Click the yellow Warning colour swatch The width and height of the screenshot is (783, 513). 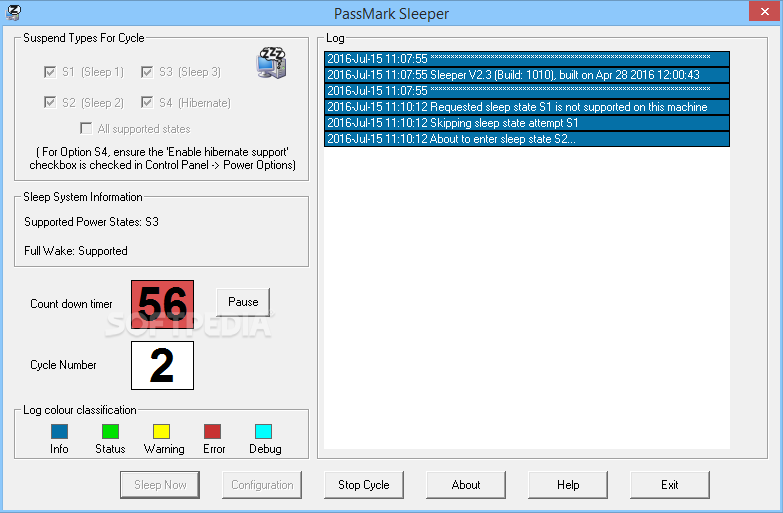tap(161, 431)
